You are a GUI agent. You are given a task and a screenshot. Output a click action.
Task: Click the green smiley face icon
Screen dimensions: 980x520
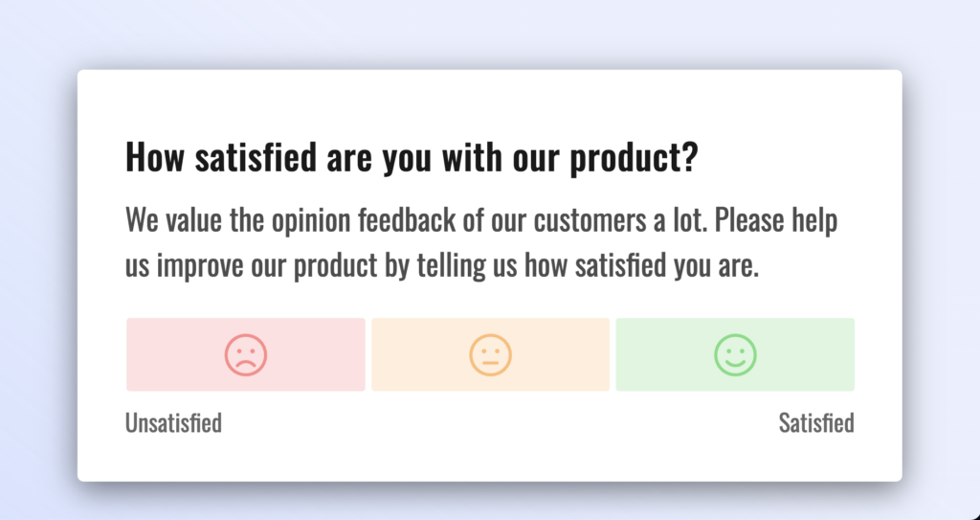click(736, 354)
